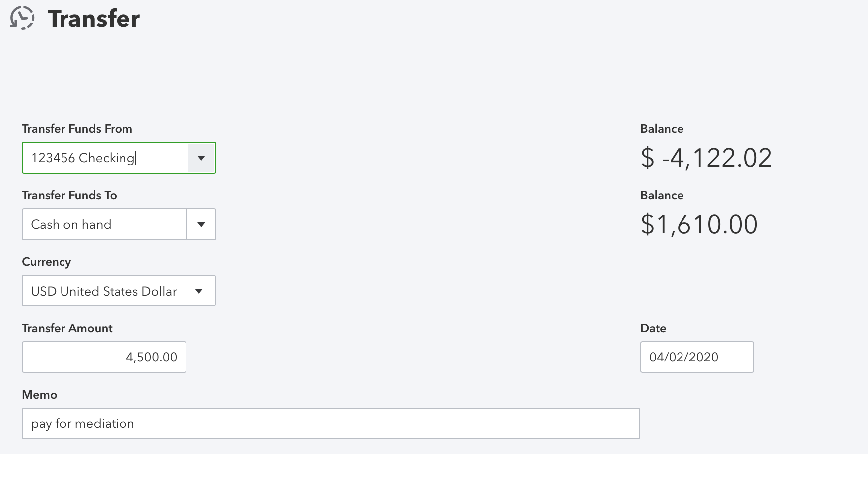This screenshot has width=868, height=480.
Task: Click Balance label above the negative amount
Action: coord(662,129)
